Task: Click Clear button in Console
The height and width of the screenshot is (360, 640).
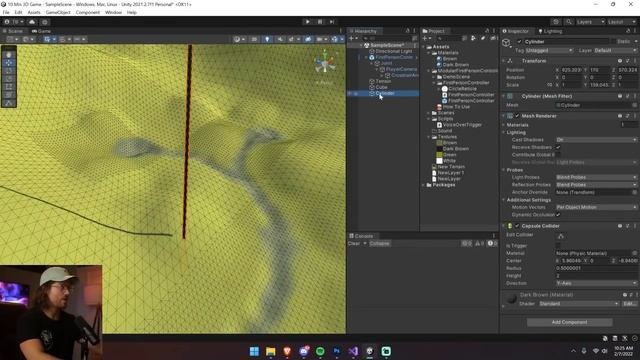Action: tap(354, 244)
